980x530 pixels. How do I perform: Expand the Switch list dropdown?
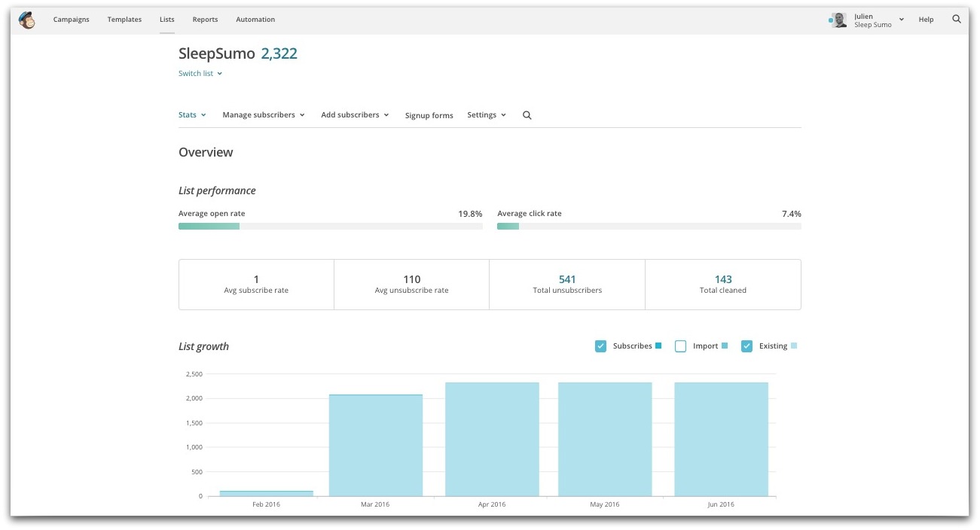tap(200, 74)
